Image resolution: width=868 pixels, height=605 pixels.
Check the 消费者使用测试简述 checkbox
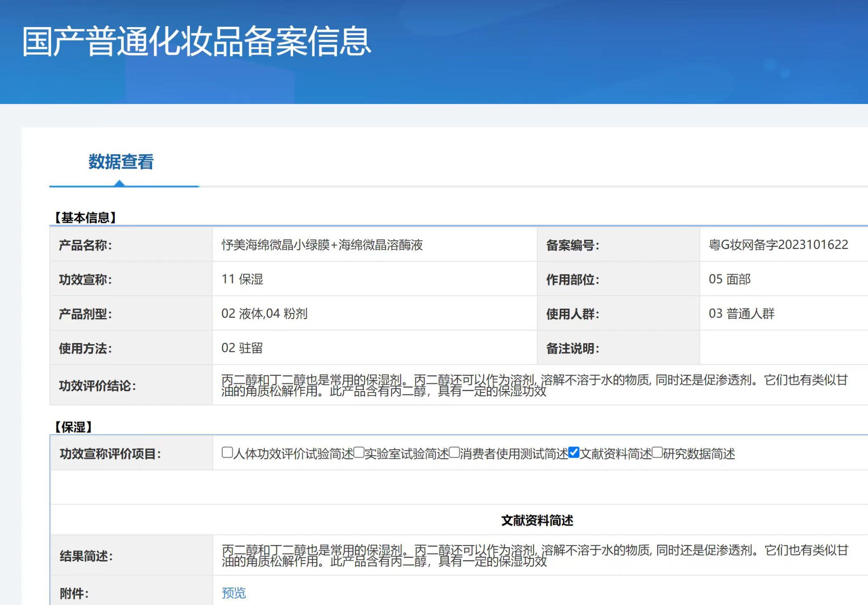(x=454, y=452)
